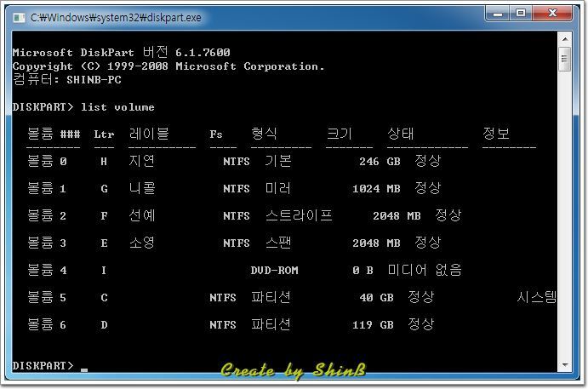
Task: Close the diskpart.exe window
Action: tap(552, 14)
